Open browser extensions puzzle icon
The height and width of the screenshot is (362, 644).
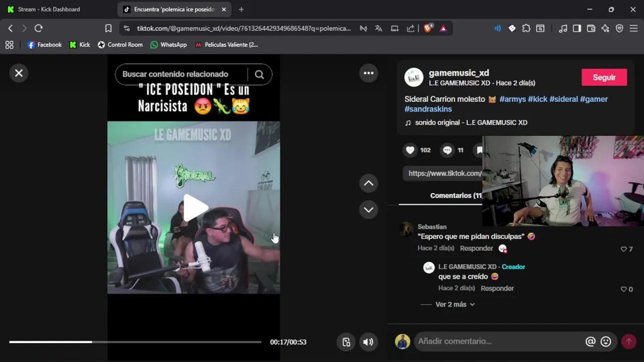pyautogui.click(x=526, y=29)
